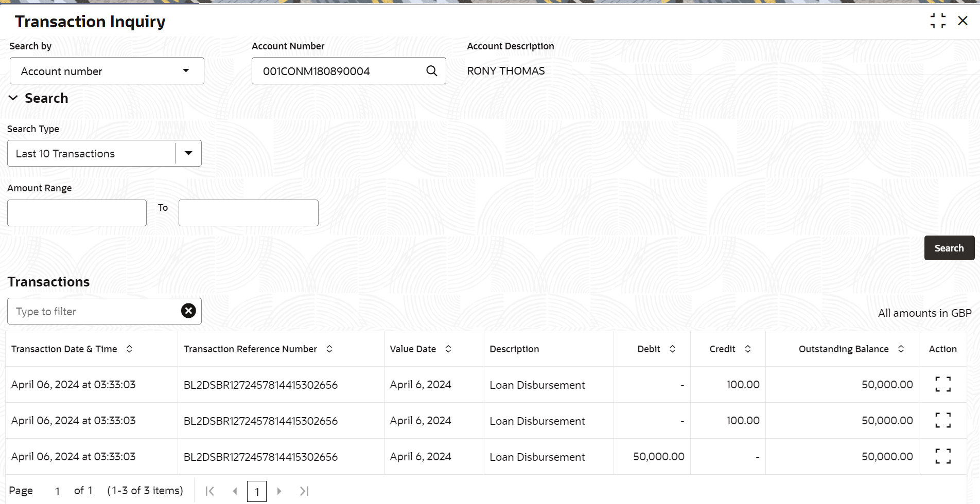Click the Amount Range from field
Image resolution: width=980 pixels, height=504 pixels.
77,213
